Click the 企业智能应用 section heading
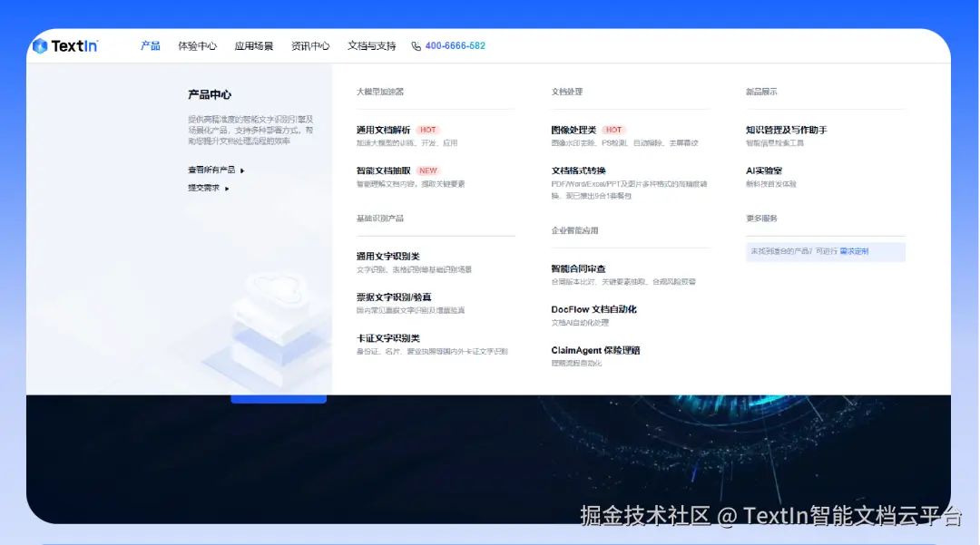Image resolution: width=980 pixels, height=545 pixels. tap(574, 230)
